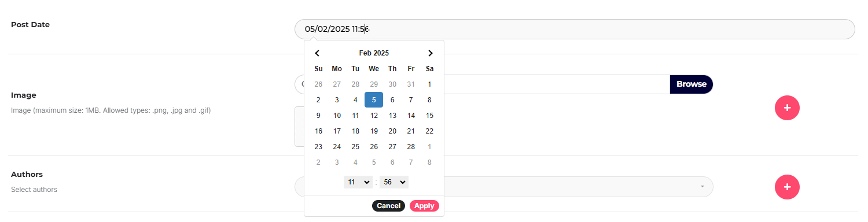Go to previous month in calendar
The height and width of the screenshot is (222, 868).
click(x=318, y=53)
